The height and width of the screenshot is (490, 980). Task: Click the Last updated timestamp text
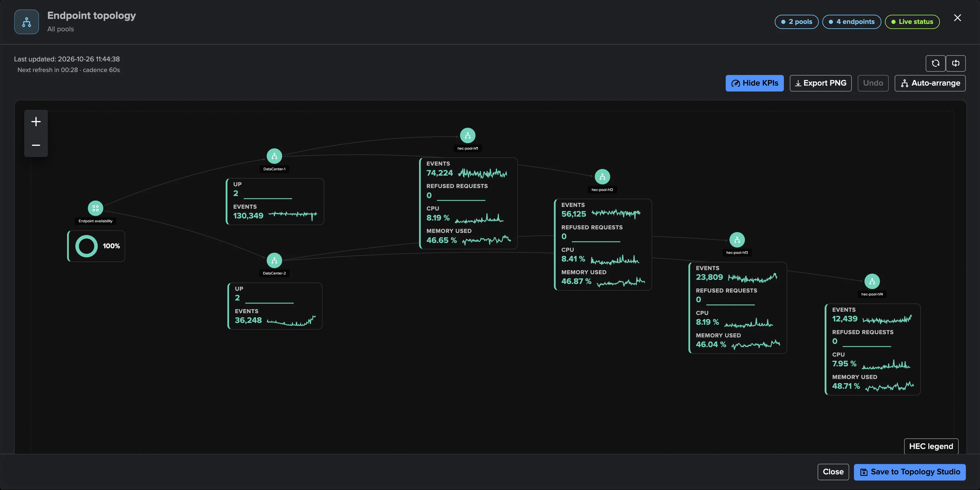[x=67, y=59]
